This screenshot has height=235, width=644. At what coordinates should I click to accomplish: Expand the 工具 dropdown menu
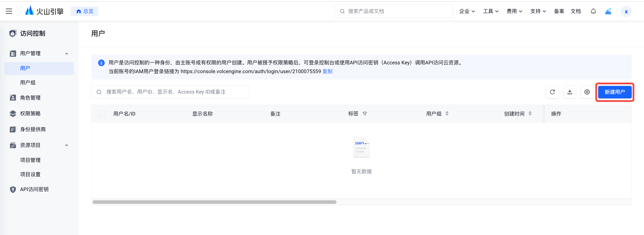[490, 11]
